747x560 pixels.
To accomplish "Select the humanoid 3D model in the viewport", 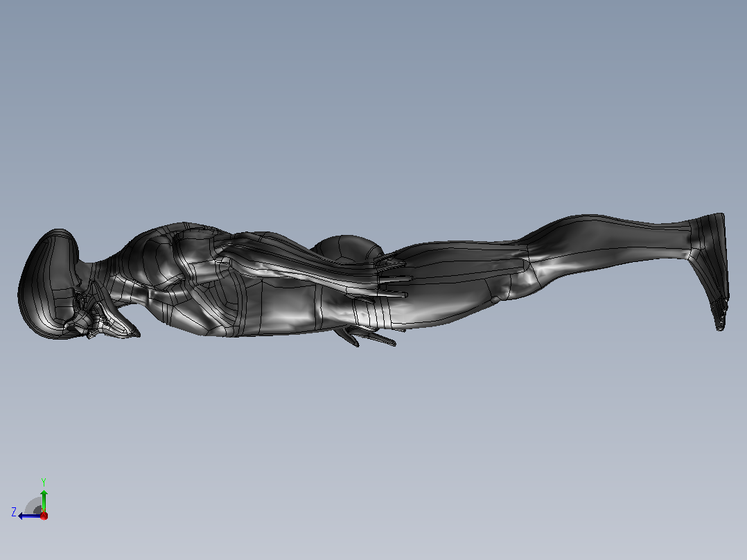I will pyautogui.click(x=373, y=279).
